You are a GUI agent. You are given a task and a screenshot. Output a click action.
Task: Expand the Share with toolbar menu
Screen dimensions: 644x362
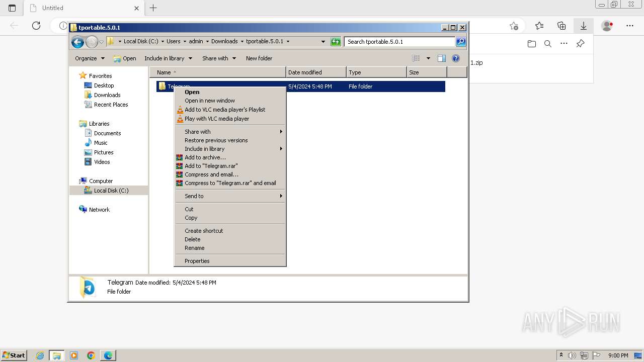[219, 58]
